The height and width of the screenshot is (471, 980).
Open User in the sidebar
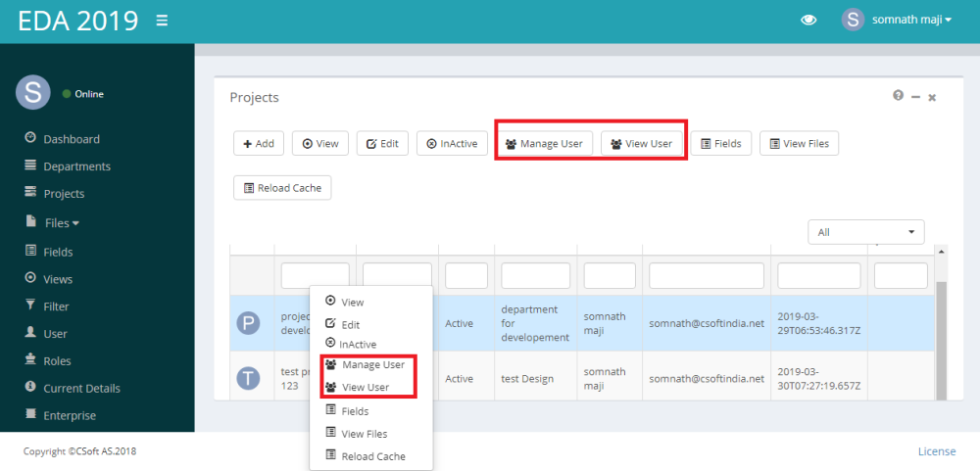(56, 334)
